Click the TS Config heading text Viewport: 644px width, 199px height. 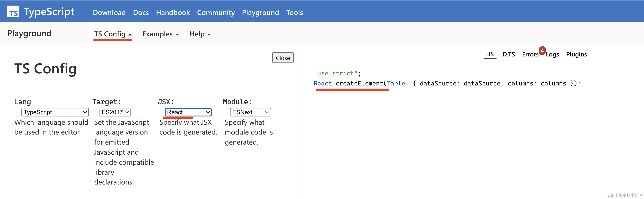[x=45, y=69]
